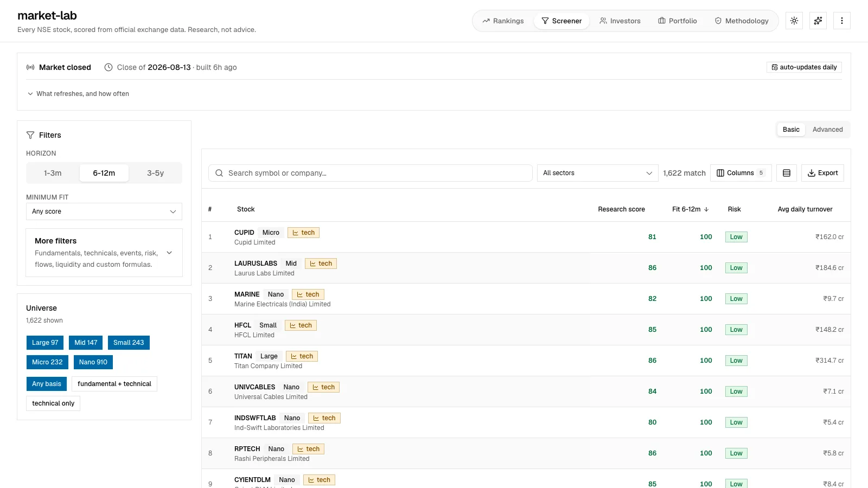The image size is (868, 488).
Task: Toggle the light/dark theme sun icon
Action: (794, 21)
